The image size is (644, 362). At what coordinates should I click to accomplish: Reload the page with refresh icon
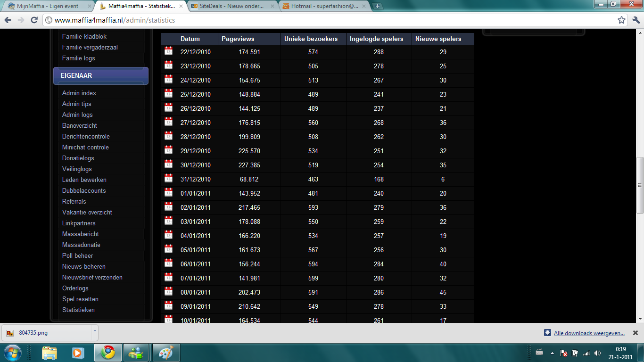click(x=34, y=20)
